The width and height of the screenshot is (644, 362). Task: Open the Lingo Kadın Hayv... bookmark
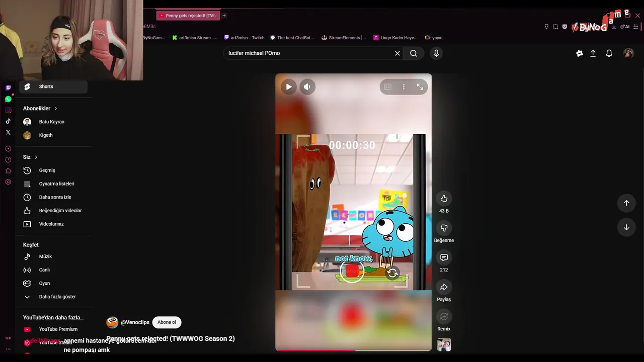pos(395,38)
